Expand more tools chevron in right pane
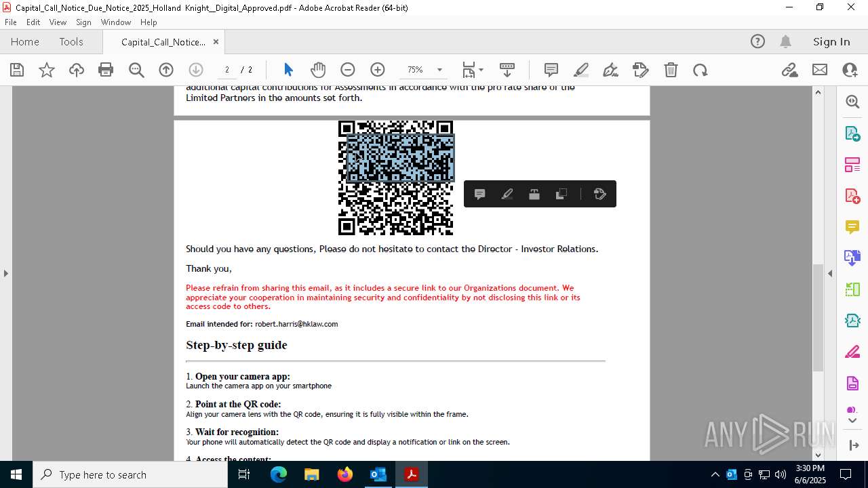The width and height of the screenshot is (868, 488). tap(852, 421)
